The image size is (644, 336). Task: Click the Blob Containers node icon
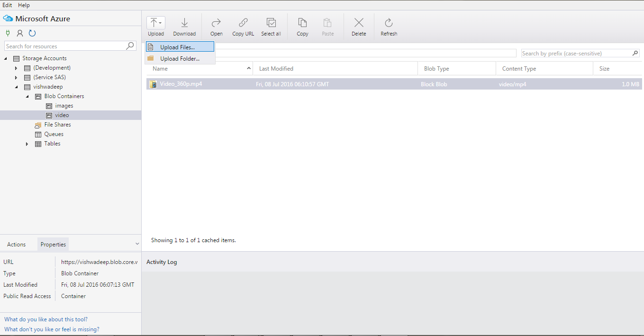(38, 96)
